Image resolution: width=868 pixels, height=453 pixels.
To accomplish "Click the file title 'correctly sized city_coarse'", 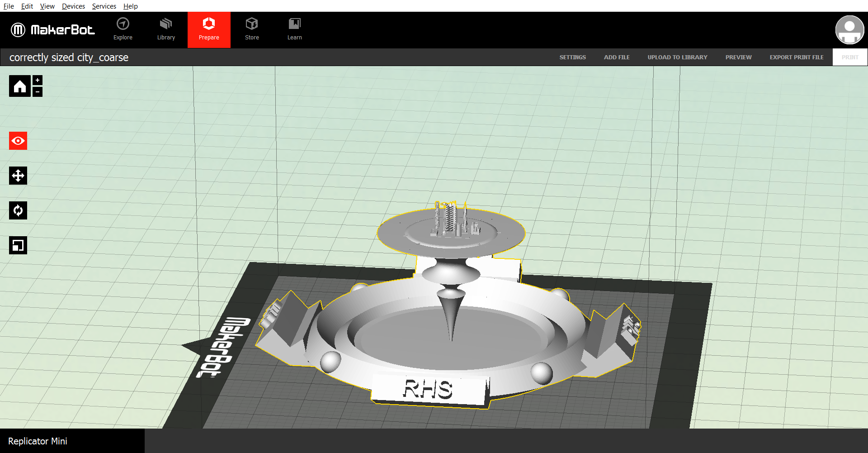I will pyautogui.click(x=69, y=57).
